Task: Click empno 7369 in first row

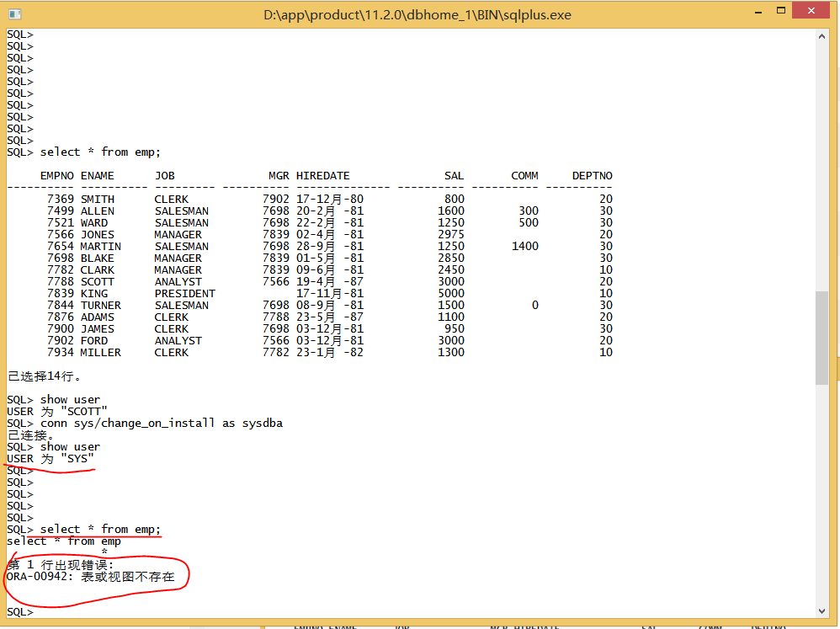Action: click(61, 200)
